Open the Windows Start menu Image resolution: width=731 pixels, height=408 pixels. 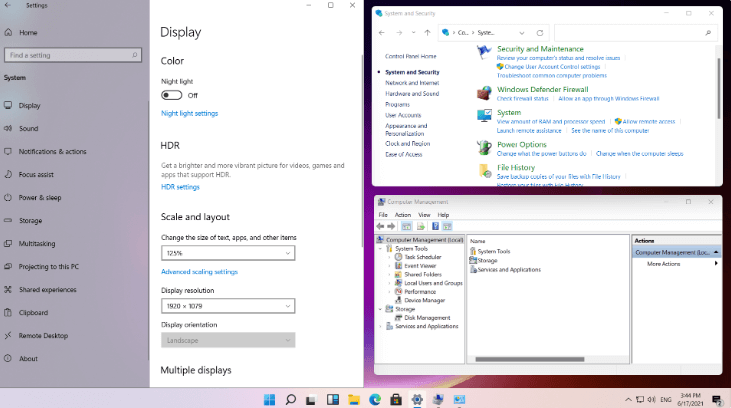point(269,400)
